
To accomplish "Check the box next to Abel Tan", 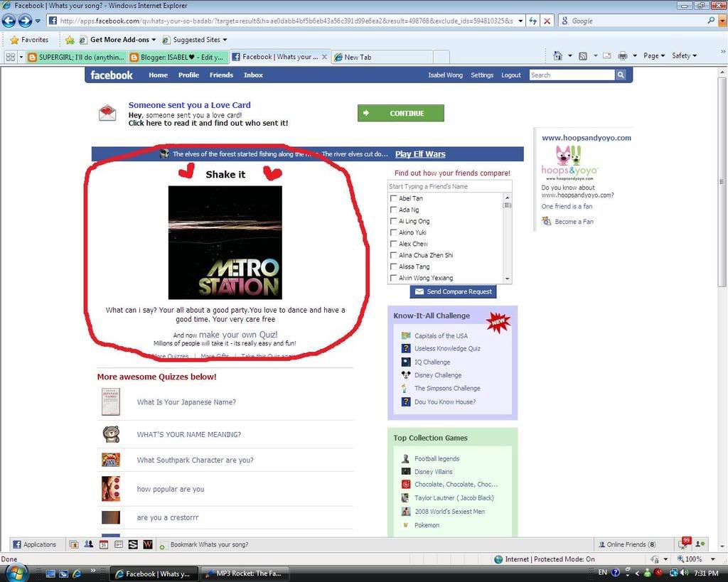I will tap(394, 198).
